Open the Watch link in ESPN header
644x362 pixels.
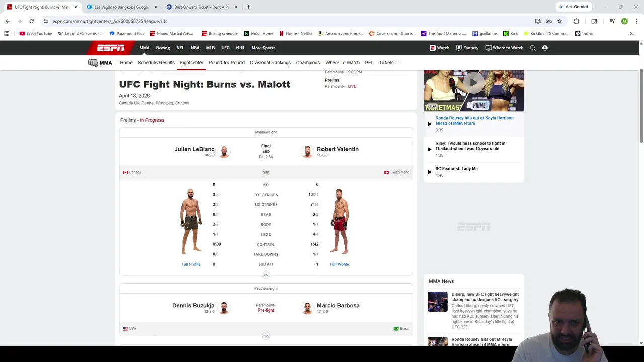point(439,48)
